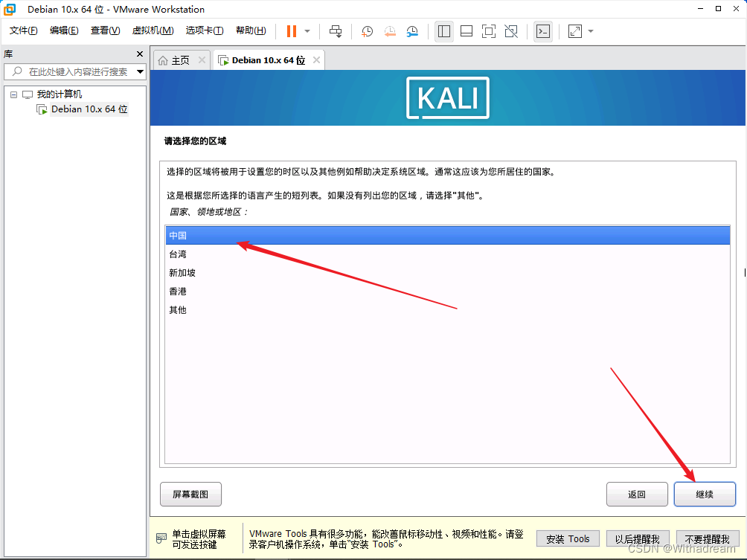The height and width of the screenshot is (560, 747).
Task: Click the 返回 button
Action: [637, 495]
